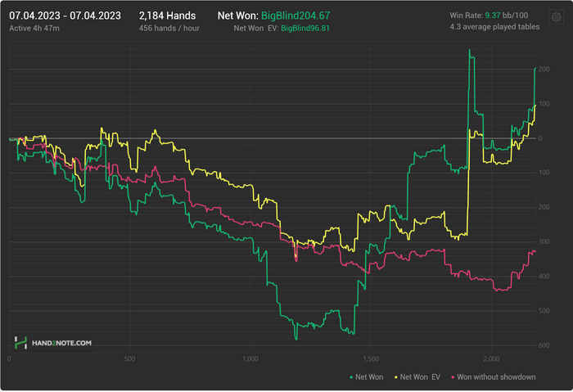Open the graph settings gear icon
This screenshot has width=573, height=392.
(556, 17)
